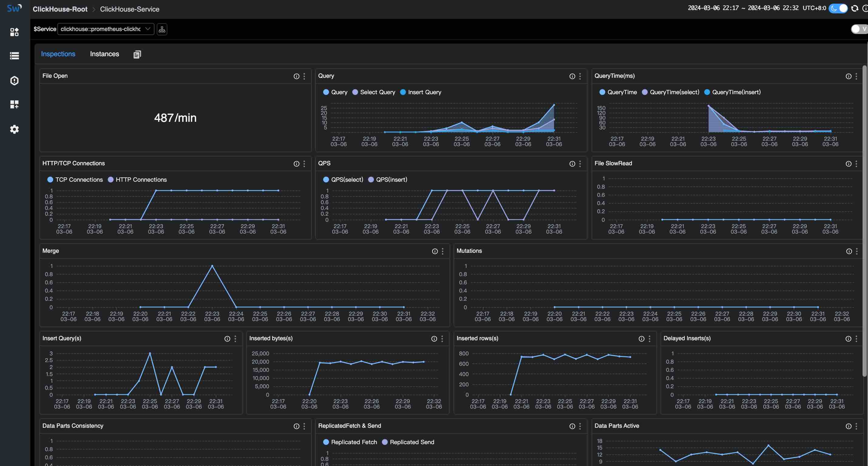The width and height of the screenshot is (868, 466).
Task: Click the overflow menu for Query panel
Action: 581,76
